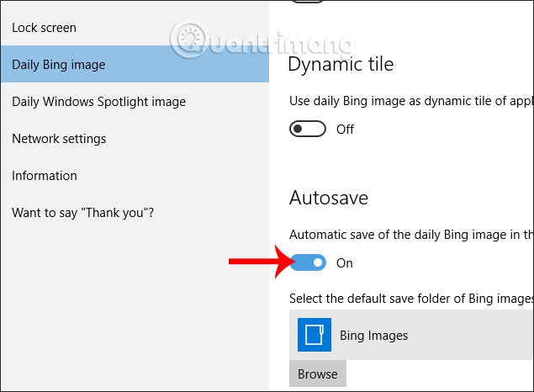This screenshot has height=392, width=534.
Task: Open Want to say "Thank you"? page
Action: coord(135,213)
